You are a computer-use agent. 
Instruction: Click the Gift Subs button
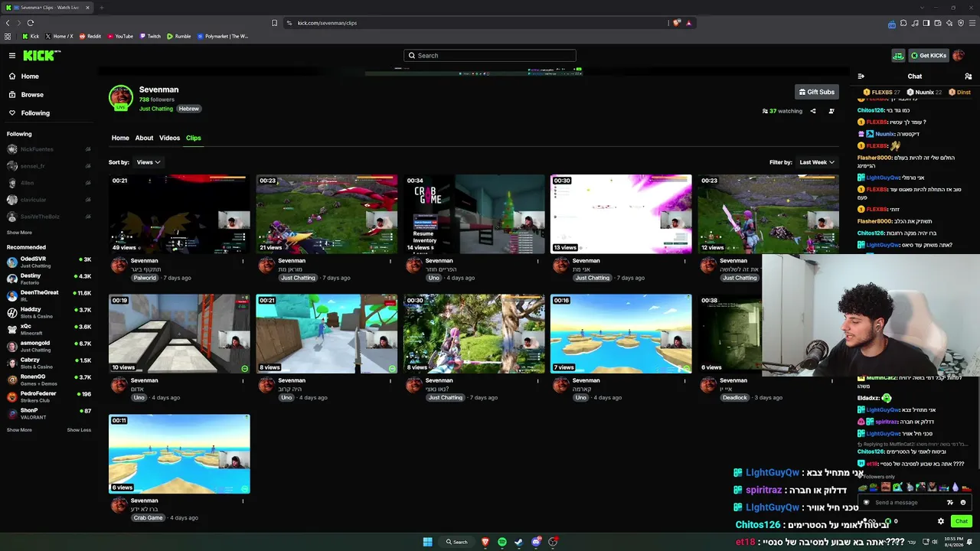pyautogui.click(x=816, y=92)
